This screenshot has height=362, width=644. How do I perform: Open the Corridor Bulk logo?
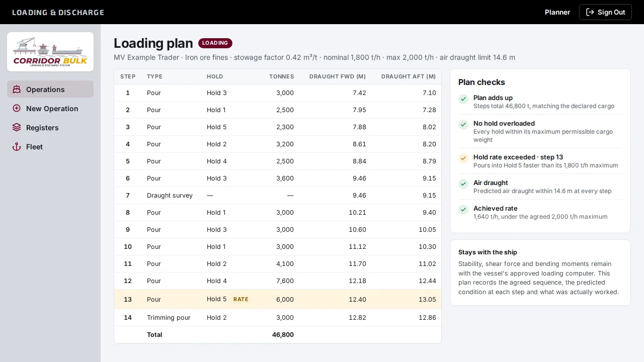(x=50, y=52)
